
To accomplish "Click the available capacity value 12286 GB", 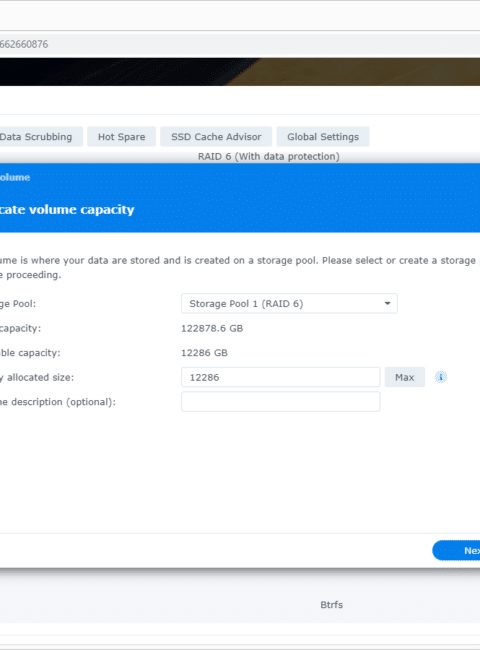I will (204, 353).
